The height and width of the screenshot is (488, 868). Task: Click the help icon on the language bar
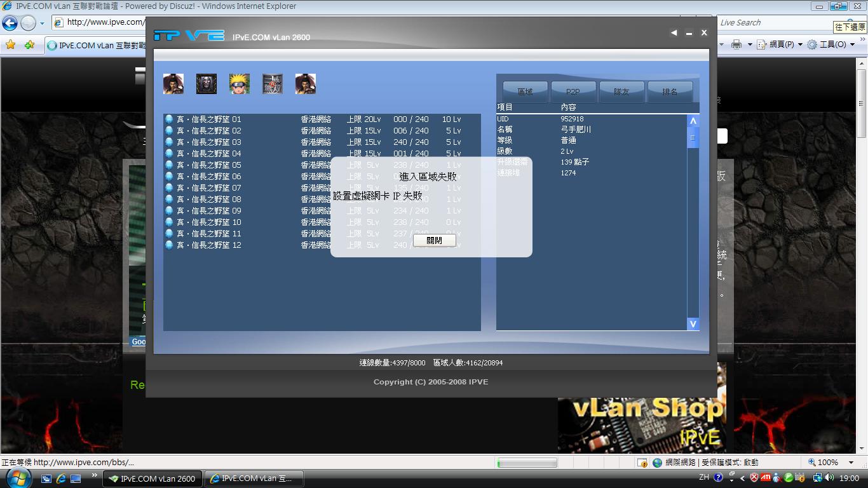coord(718,477)
